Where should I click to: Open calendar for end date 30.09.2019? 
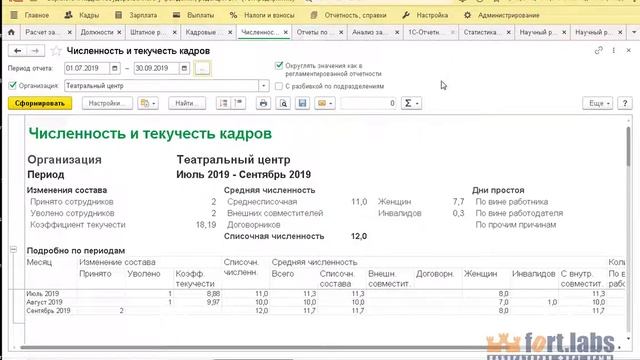point(184,68)
